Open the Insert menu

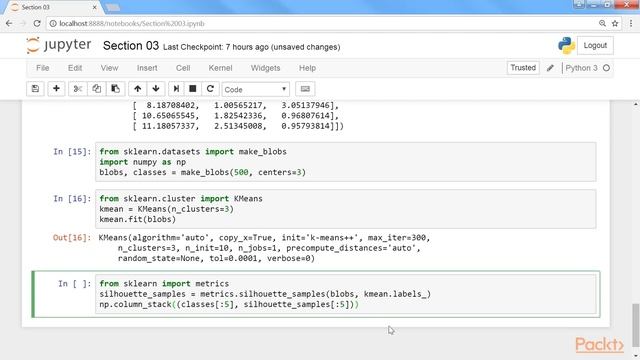click(x=147, y=68)
